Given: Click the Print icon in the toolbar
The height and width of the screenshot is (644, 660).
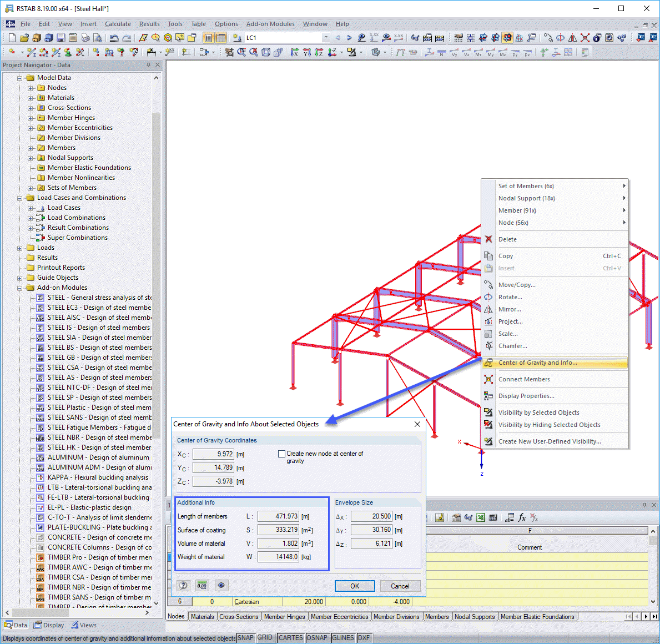Looking at the screenshot, I should coord(85,38).
